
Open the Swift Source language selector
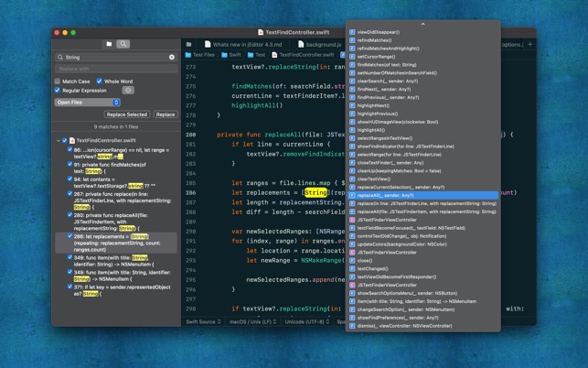203,321
